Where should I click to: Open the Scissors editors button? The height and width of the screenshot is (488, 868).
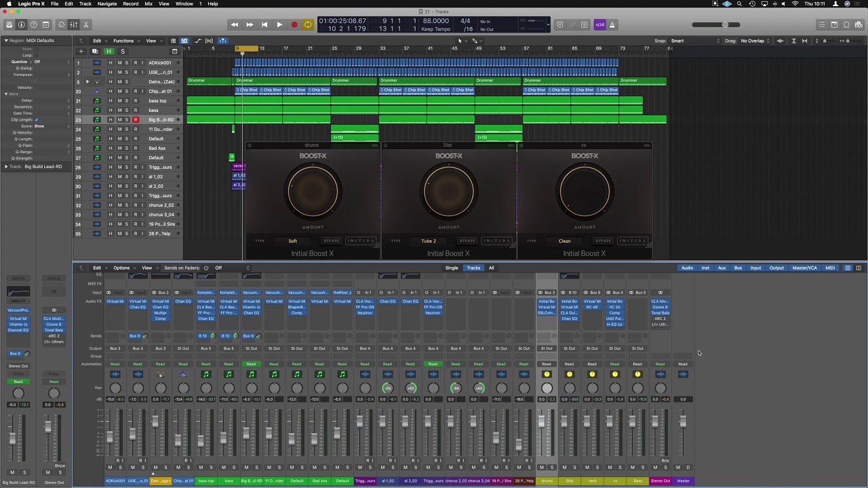85,25
